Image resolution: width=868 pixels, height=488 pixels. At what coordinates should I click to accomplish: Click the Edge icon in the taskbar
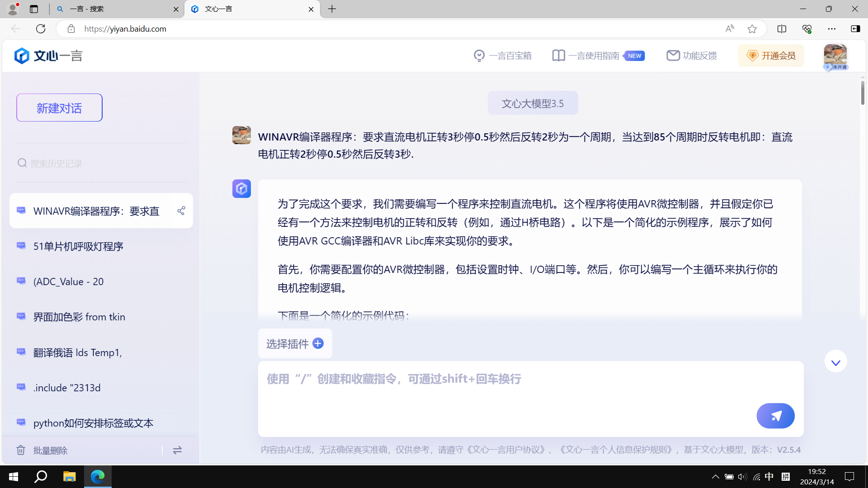click(98, 476)
